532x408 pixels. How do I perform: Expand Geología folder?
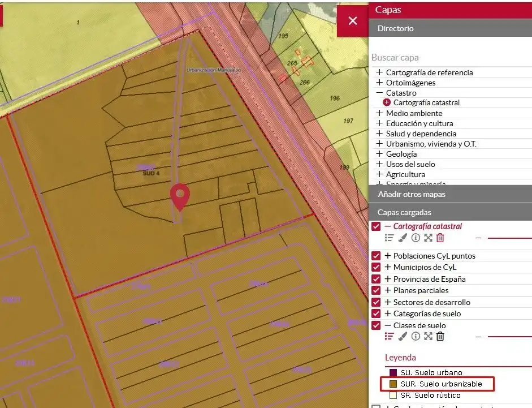coord(379,154)
